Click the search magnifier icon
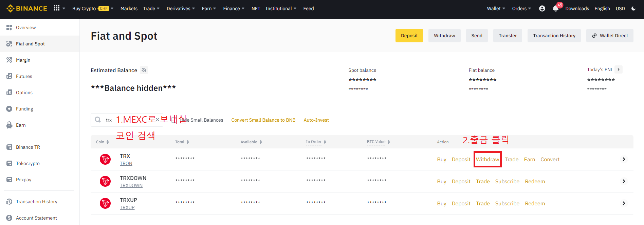Screen dimensions: 644x225 (x=98, y=120)
